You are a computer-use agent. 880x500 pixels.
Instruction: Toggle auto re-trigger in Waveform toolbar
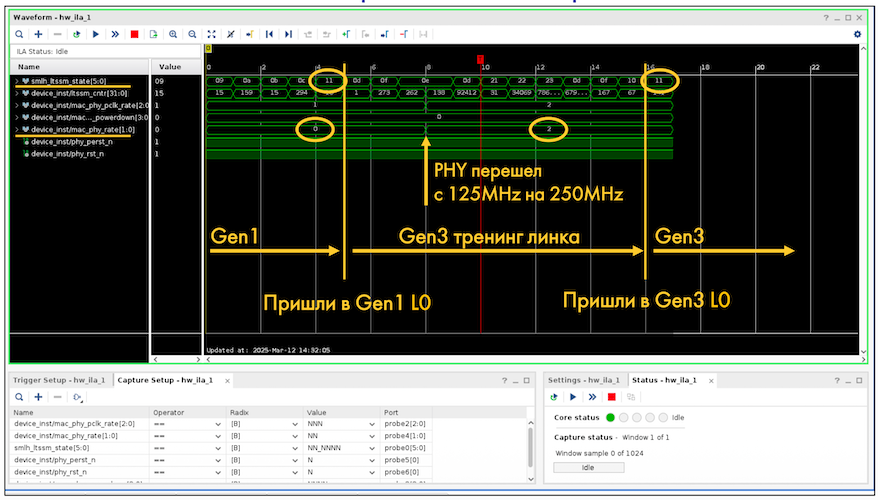(76, 34)
